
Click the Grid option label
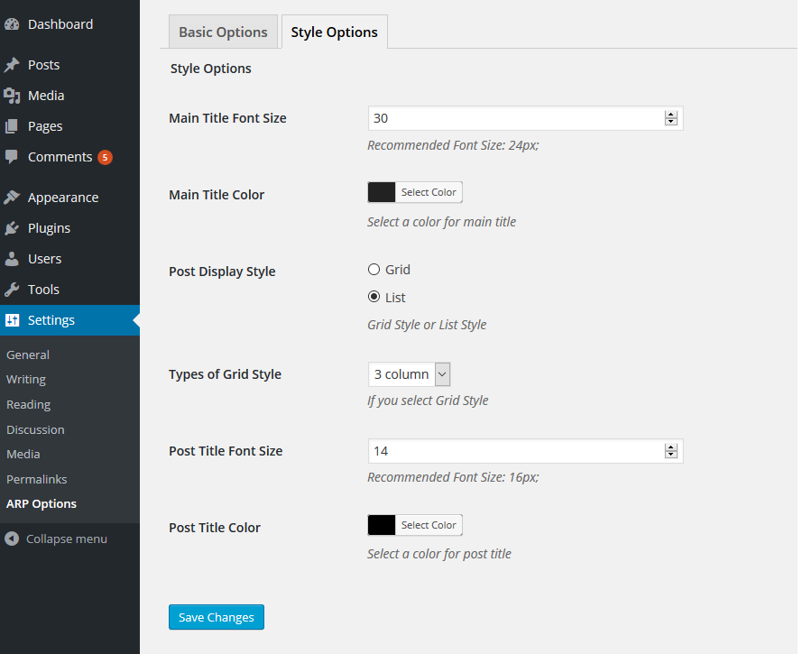coord(398,270)
